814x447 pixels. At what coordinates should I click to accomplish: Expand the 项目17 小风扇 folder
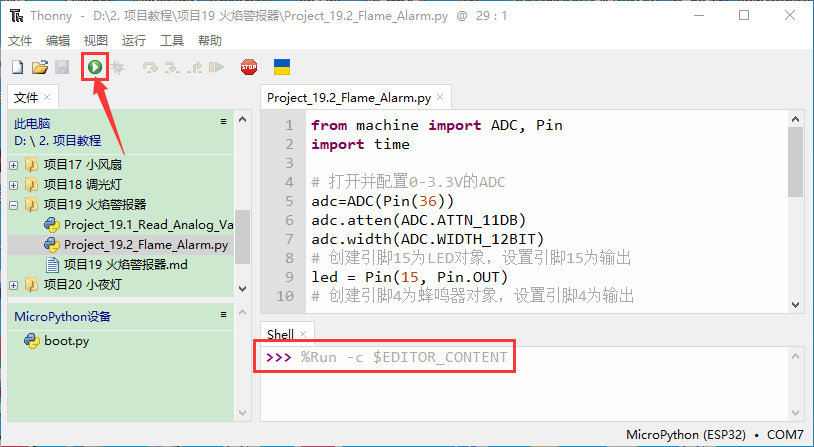(x=13, y=165)
